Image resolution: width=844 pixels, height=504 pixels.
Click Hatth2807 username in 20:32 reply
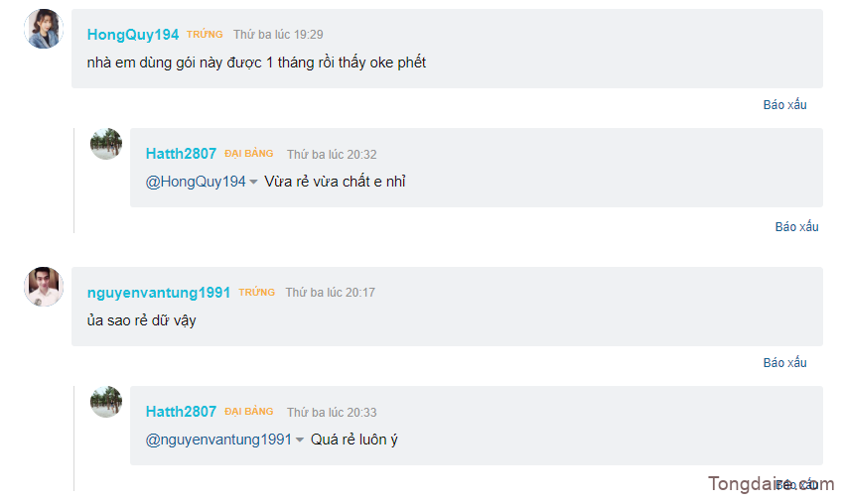[x=181, y=154]
